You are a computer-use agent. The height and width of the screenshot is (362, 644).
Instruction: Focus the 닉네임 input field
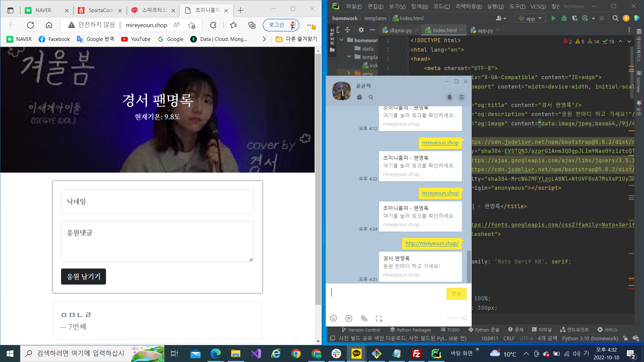coord(157,201)
